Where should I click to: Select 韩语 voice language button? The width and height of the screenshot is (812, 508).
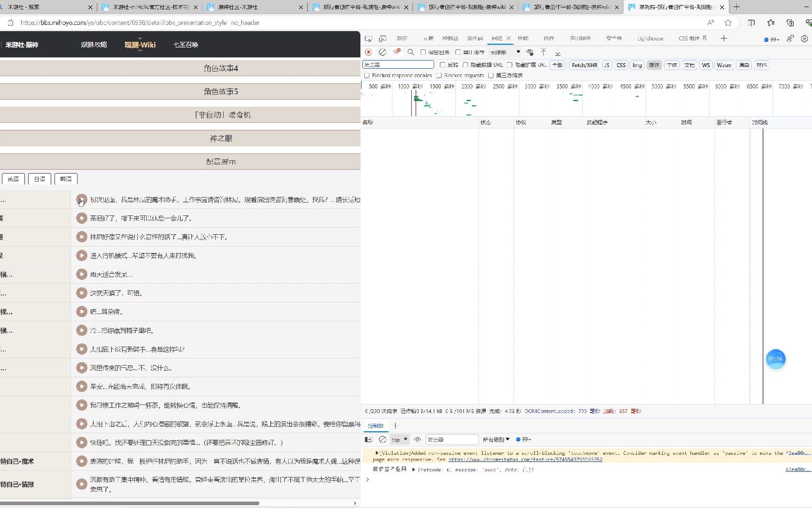coord(66,179)
